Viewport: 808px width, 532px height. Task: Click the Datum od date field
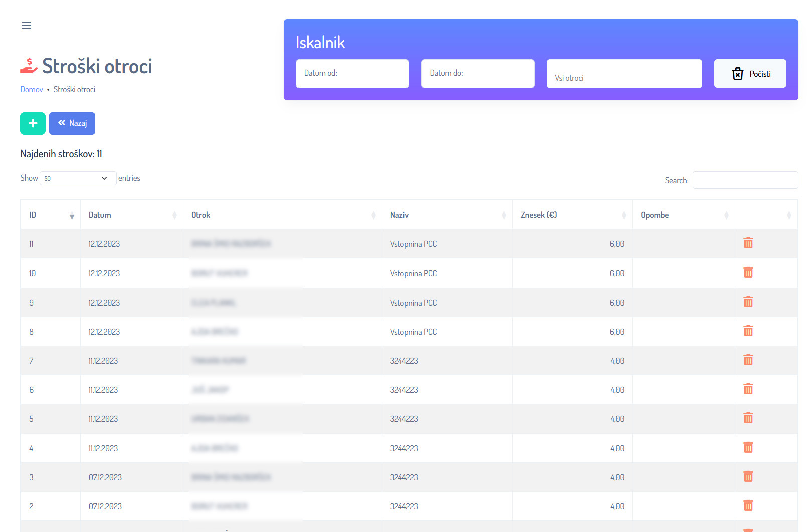[352, 74]
